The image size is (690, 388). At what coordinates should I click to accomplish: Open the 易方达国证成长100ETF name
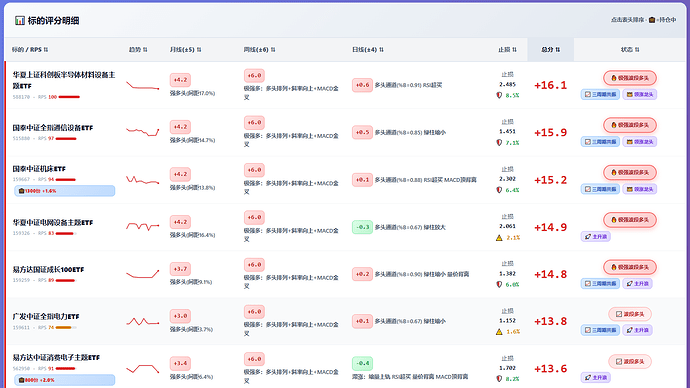tap(48, 269)
